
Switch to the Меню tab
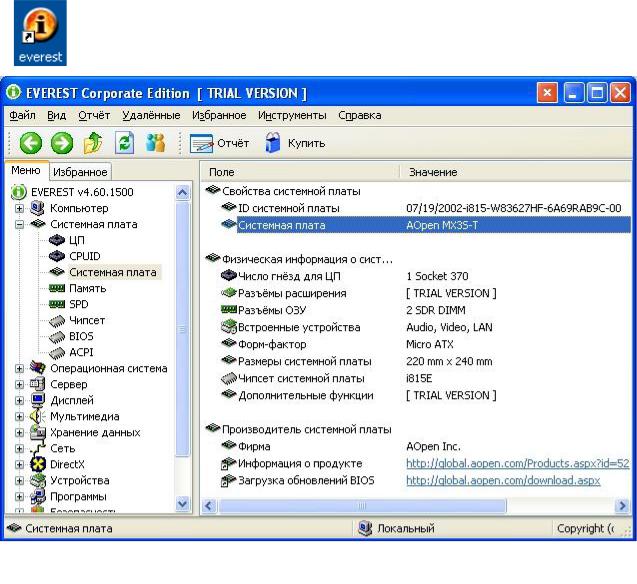click(x=26, y=170)
